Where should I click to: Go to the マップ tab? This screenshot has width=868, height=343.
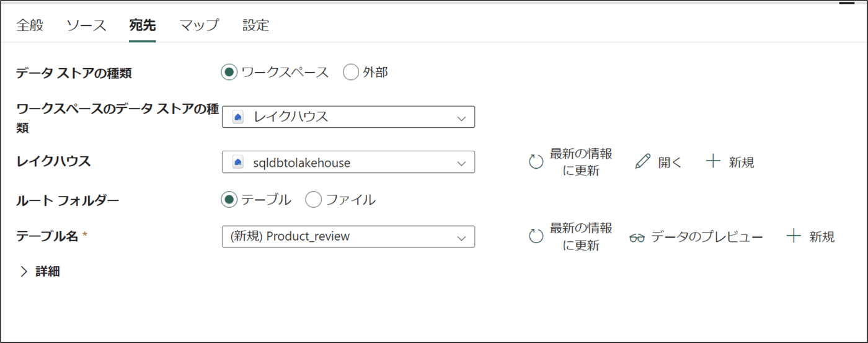click(199, 25)
